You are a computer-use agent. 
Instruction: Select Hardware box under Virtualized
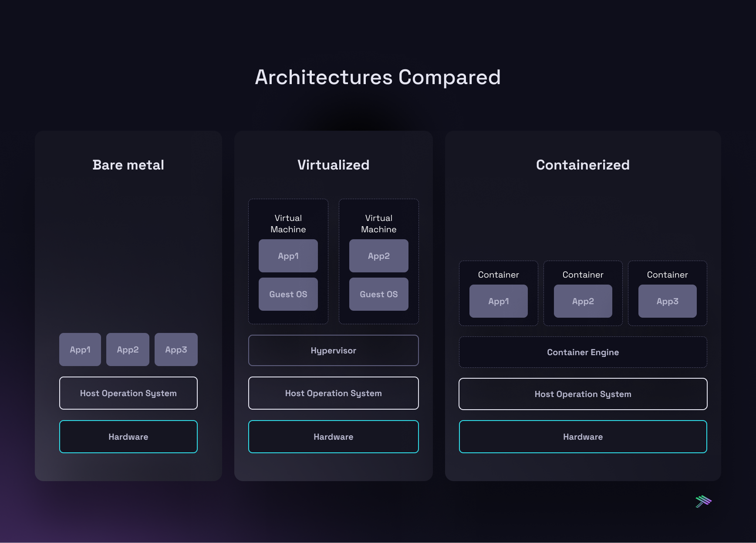click(334, 437)
